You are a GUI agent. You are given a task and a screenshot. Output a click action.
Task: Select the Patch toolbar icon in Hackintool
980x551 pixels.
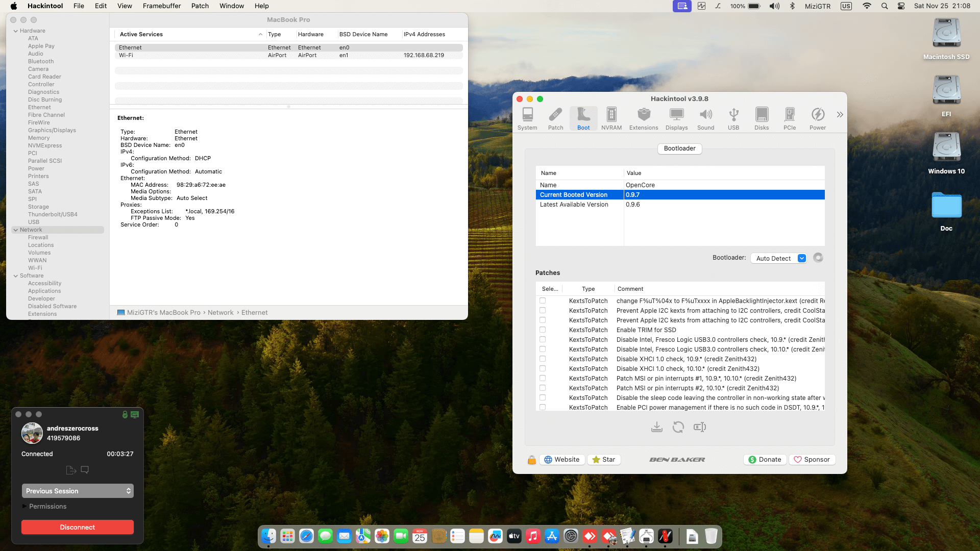pos(555,119)
